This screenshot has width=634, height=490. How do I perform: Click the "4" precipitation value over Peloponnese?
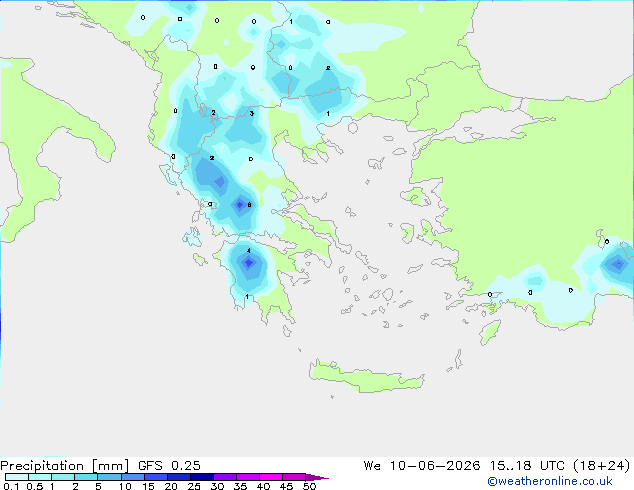click(x=249, y=251)
